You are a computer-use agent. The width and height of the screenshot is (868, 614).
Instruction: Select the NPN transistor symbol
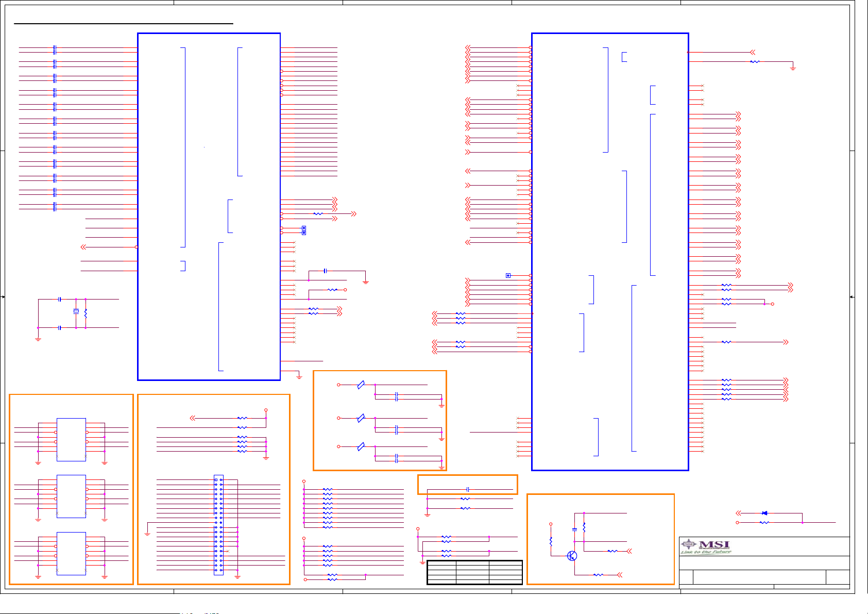pos(572,556)
